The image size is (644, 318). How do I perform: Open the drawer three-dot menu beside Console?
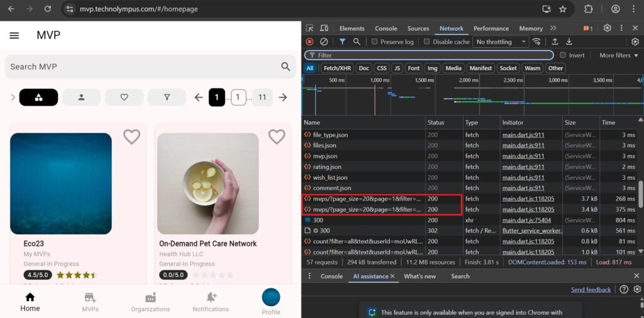tap(309, 276)
